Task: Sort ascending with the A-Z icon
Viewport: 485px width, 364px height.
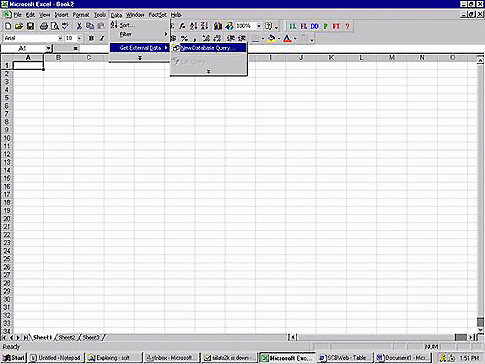Action: pyautogui.click(x=193, y=26)
